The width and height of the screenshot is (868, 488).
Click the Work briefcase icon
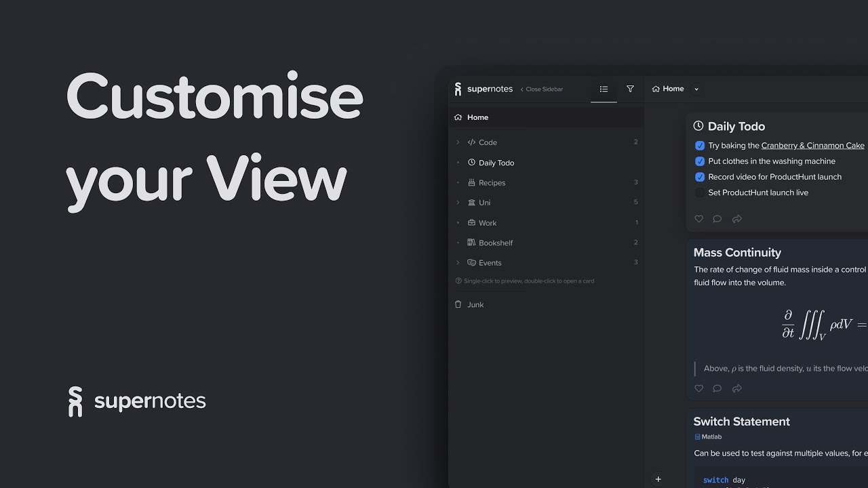pyautogui.click(x=471, y=222)
